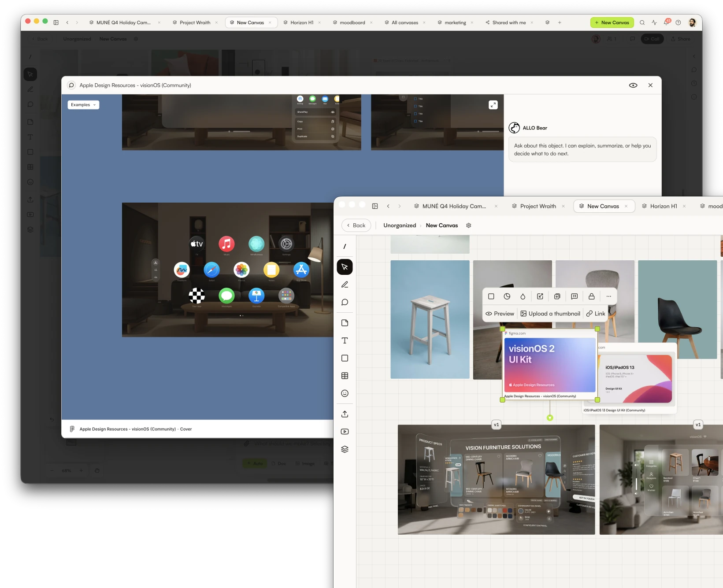723x588 pixels.
Task: Select the Text tool in front toolbar
Action: click(x=345, y=340)
